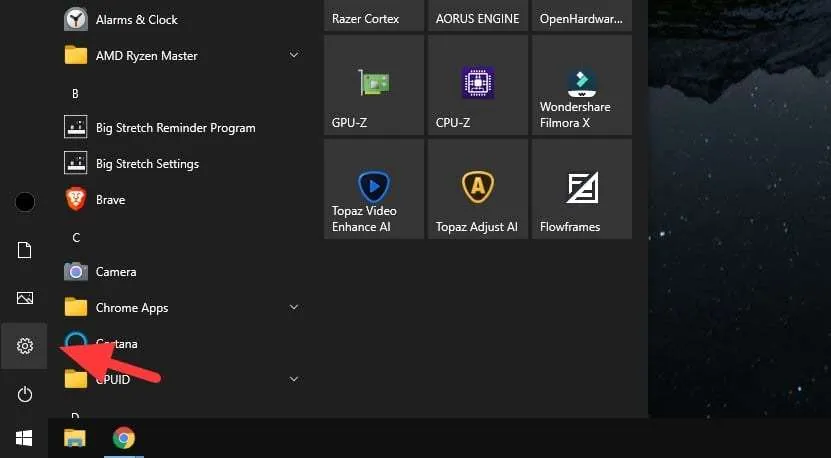This screenshot has height=458, width=831.
Task: Open the GPU-Z tile
Action: pos(374,85)
